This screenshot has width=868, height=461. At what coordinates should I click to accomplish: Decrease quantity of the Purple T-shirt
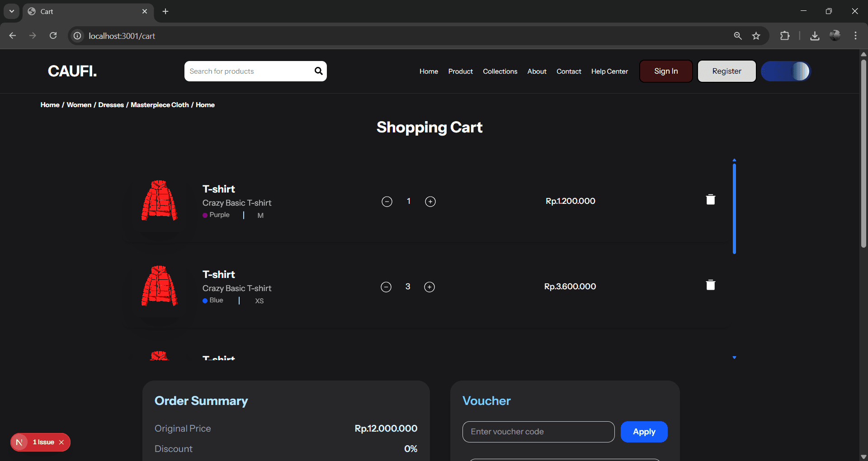387,202
